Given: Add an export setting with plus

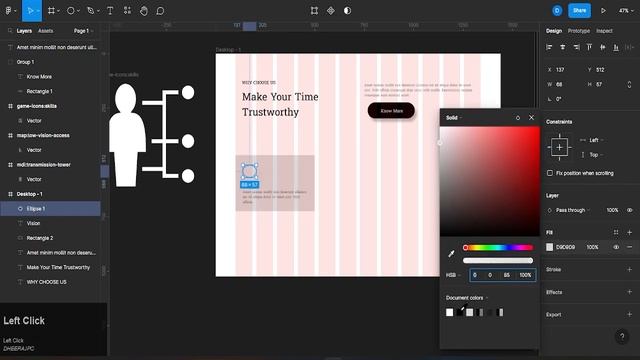Looking at the screenshot, I should [x=629, y=314].
